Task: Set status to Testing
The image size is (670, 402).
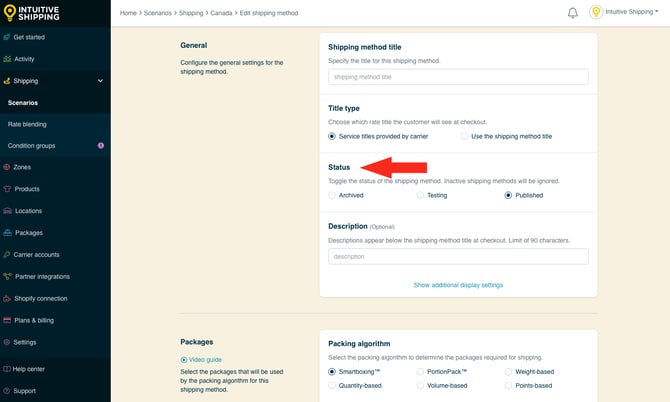Action: point(420,195)
